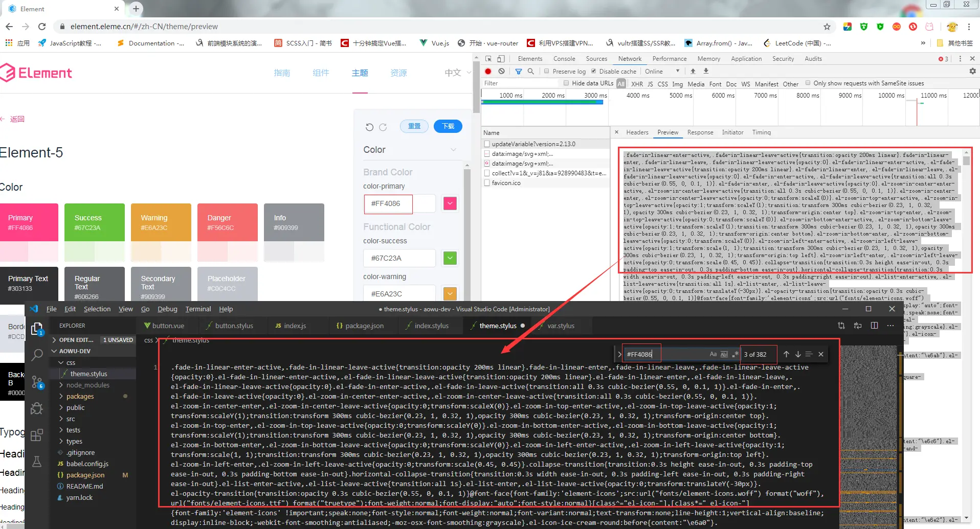Collapse the Color section chevron
The height and width of the screenshot is (529, 980).
(x=453, y=150)
